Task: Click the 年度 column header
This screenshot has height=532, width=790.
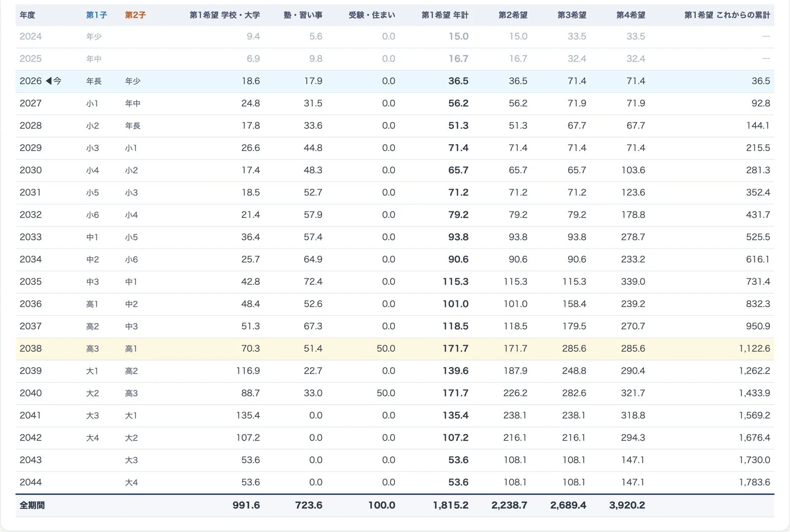Action: [x=27, y=15]
